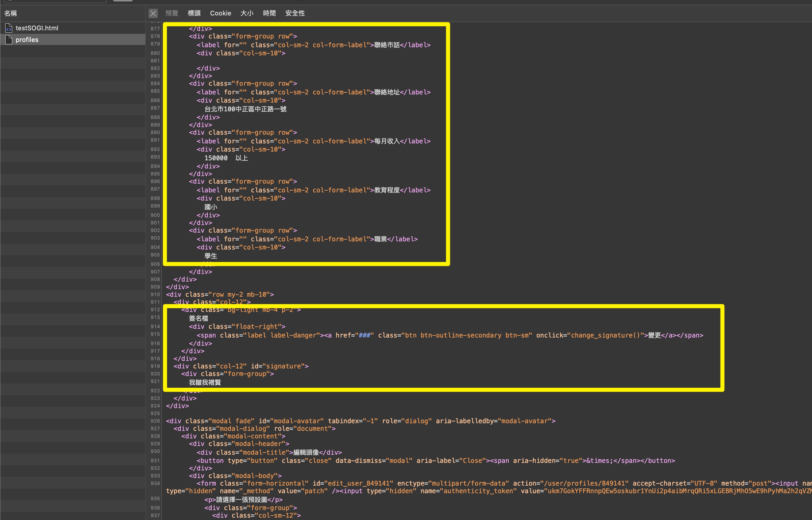Click the 請選擇一張預設圖 paragraph text

click(241, 499)
